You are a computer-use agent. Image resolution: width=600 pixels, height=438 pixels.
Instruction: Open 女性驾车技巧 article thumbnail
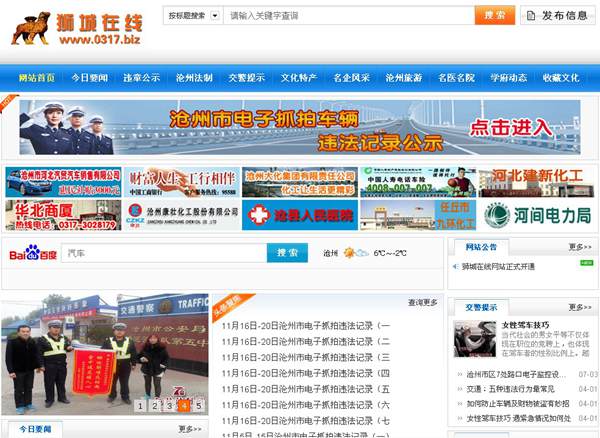[x=474, y=339]
